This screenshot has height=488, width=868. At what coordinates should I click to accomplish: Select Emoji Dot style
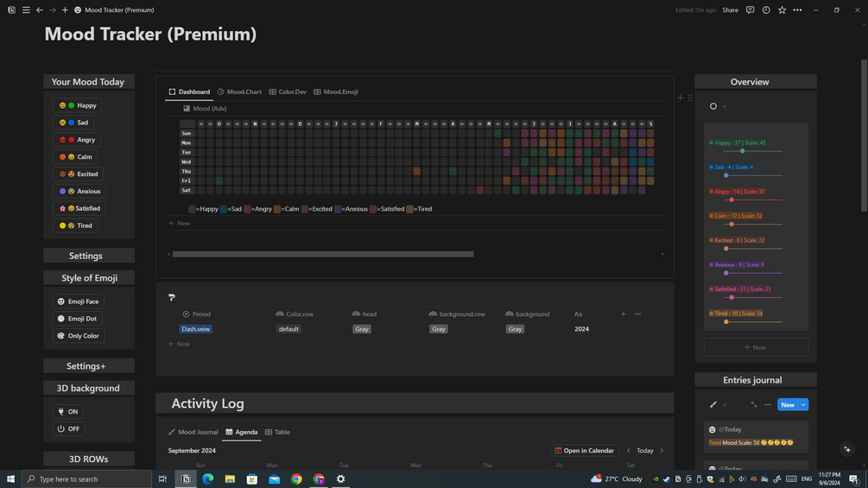tap(77, 319)
